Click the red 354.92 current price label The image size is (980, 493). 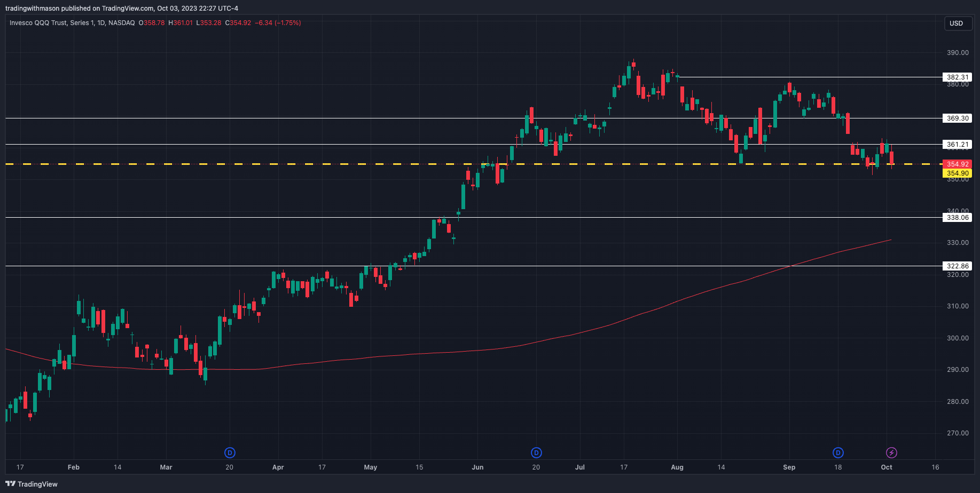tap(958, 164)
